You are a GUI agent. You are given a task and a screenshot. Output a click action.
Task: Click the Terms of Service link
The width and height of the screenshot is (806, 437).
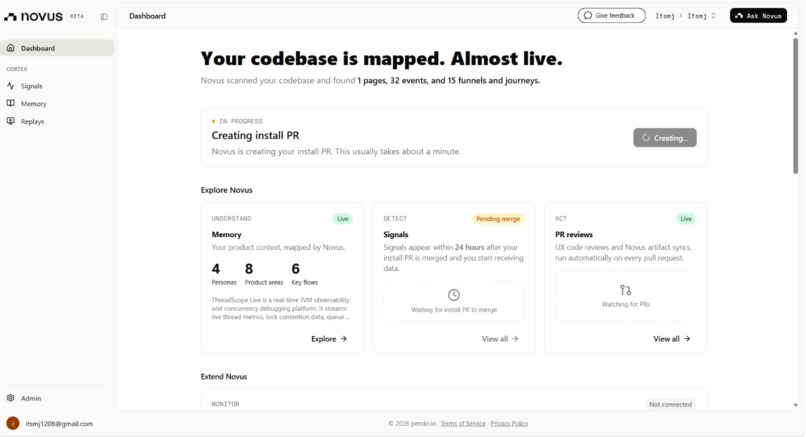point(463,424)
